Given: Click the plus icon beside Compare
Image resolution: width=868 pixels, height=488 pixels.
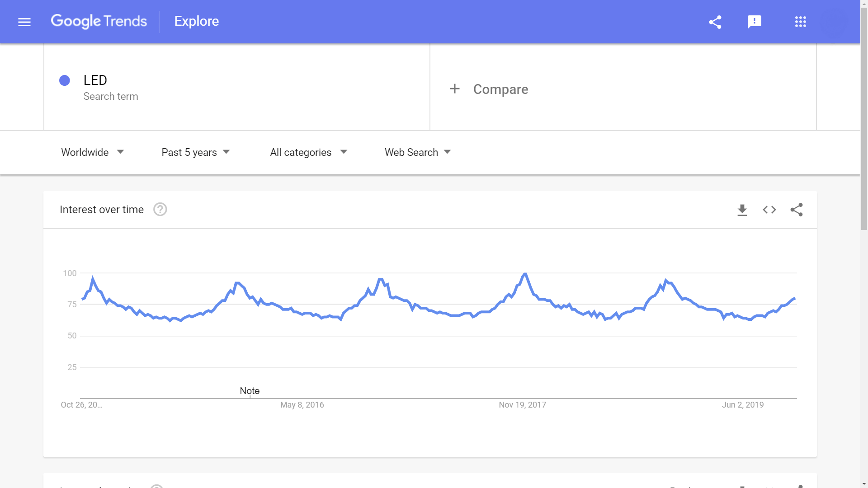Looking at the screenshot, I should click(x=455, y=89).
